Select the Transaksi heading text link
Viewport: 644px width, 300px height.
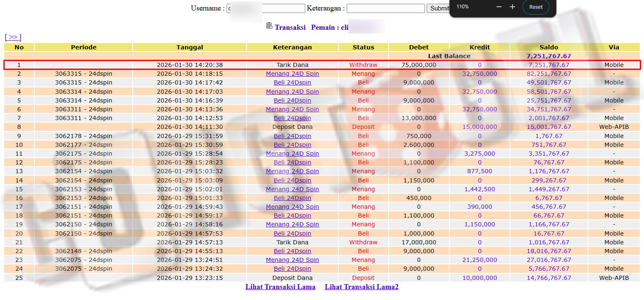click(290, 28)
